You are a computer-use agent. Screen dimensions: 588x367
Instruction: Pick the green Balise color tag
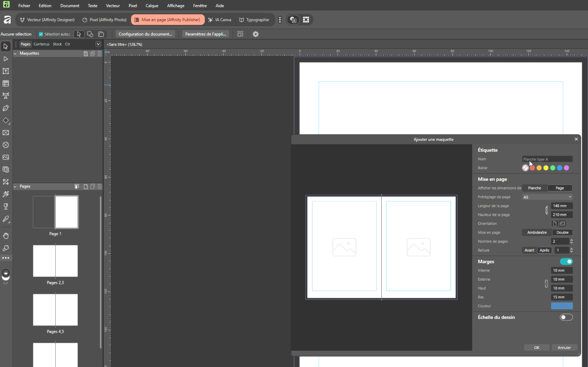click(553, 168)
